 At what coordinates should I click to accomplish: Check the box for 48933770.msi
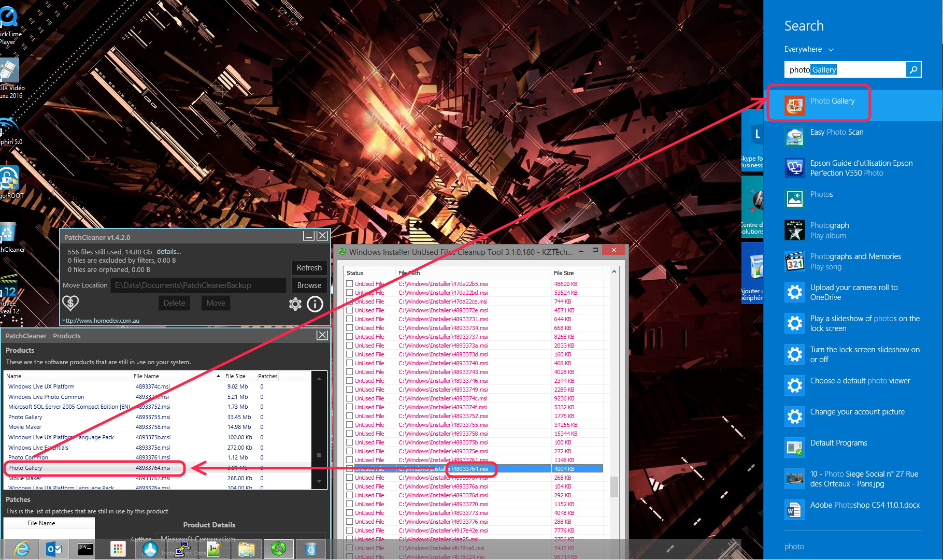(x=350, y=504)
